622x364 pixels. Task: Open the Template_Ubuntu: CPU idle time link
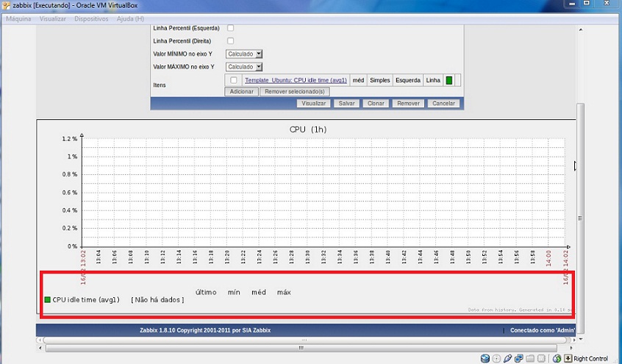click(x=296, y=80)
